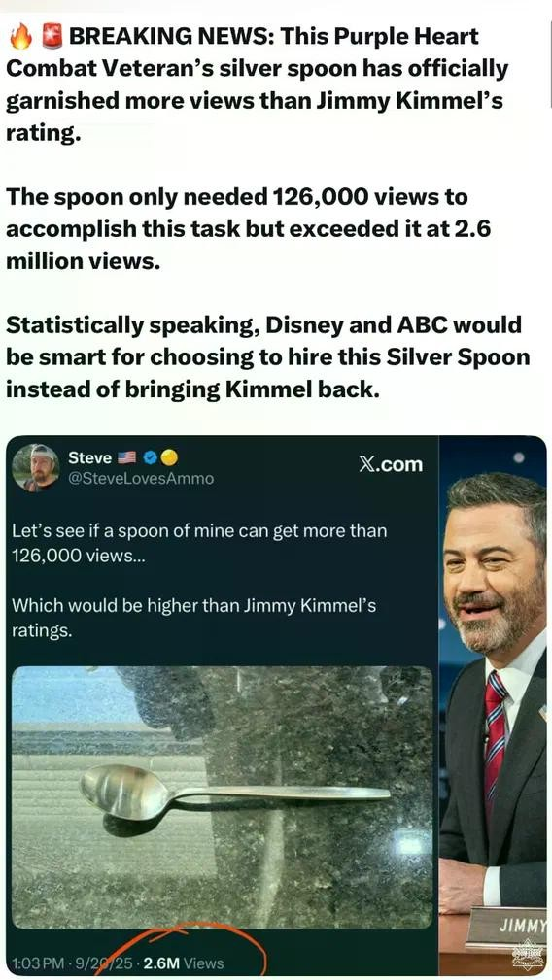Click the 1:03 PM timestamp

pyautogui.click(x=38, y=963)
